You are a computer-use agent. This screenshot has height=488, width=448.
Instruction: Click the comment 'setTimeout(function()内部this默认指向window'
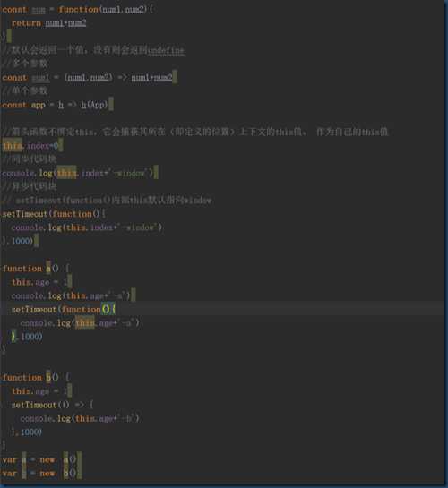tap(107, 200)
